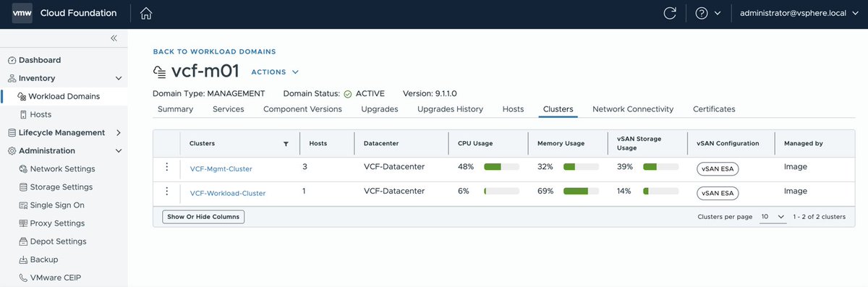Open the Network Connectivity tab
The width and height of the screenshot is (868, 287).
tap(633, 109)
